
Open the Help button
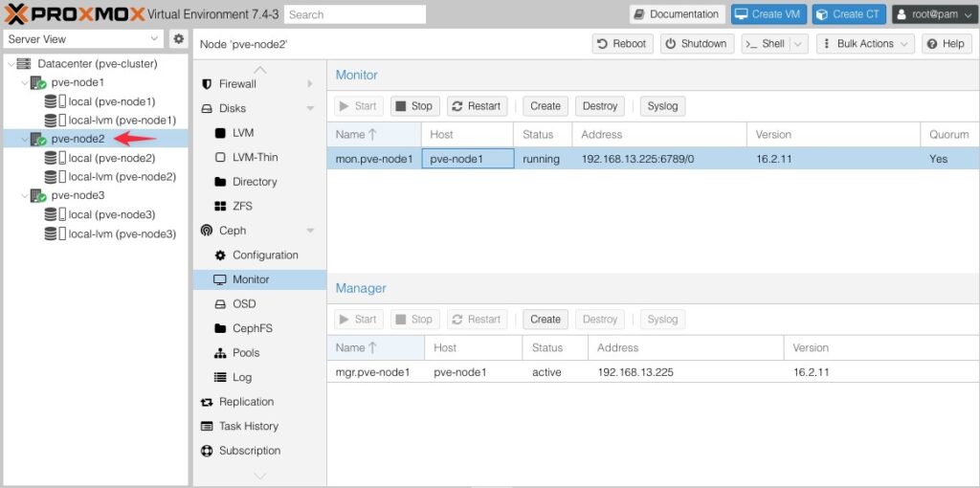pyautogui.click(x=947, y=44)
